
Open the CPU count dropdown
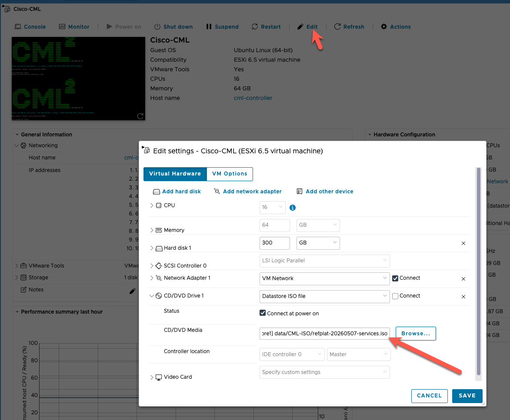click(x=273, y=207)
